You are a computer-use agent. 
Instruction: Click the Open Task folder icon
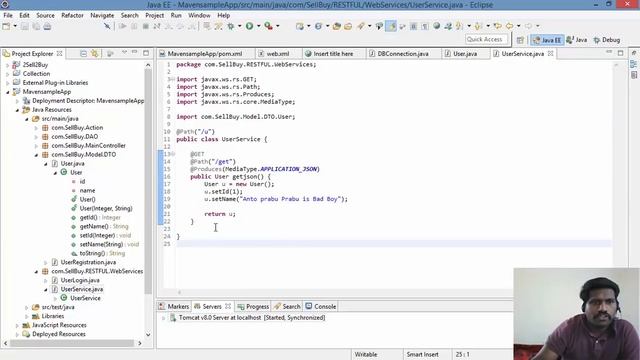pyautogui.click(x=348, y=26)
